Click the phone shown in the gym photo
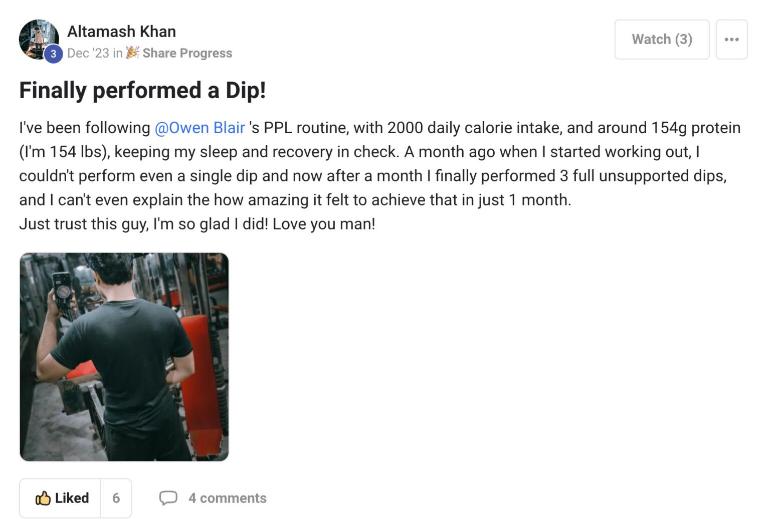 point(63,290)
